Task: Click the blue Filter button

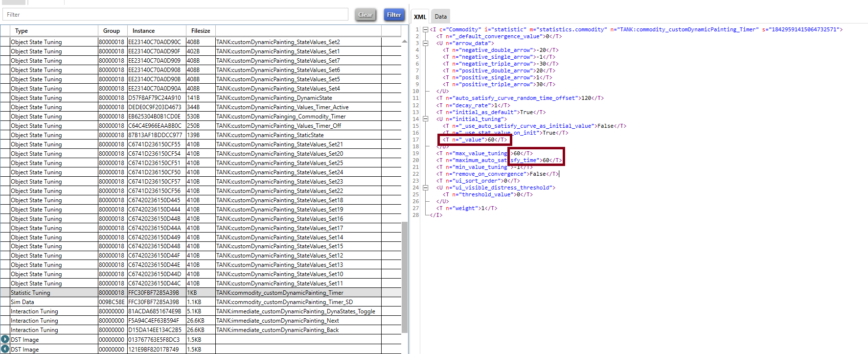Action: point(394,15)
